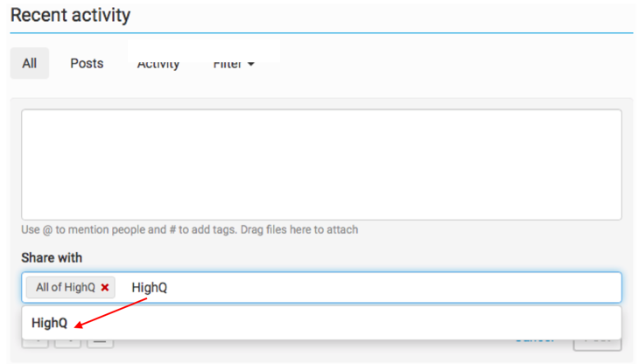Click the Filter caret arrow
Image resolution: width=639 pixels, height=364 pixels.
tap(251, 65)
